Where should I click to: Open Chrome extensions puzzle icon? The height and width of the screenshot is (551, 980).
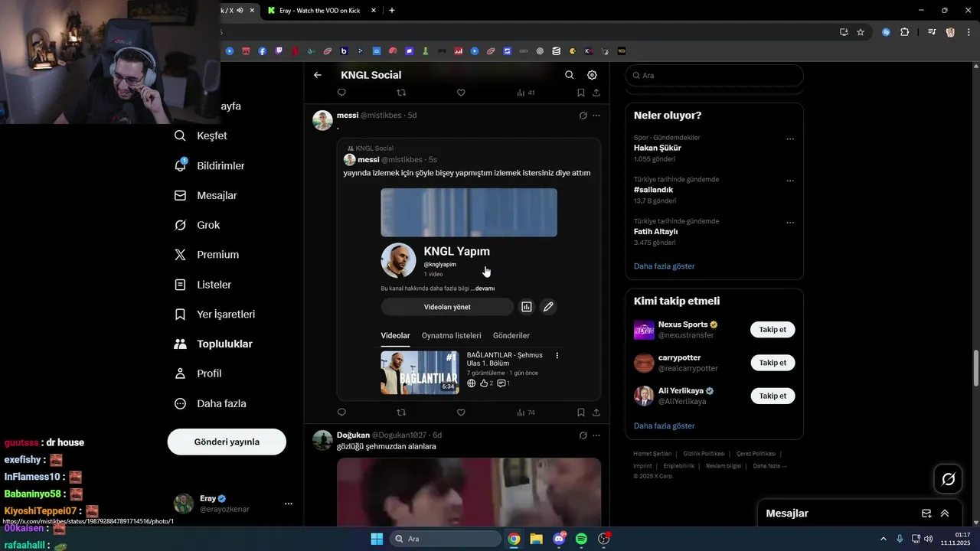click(905, 32)
